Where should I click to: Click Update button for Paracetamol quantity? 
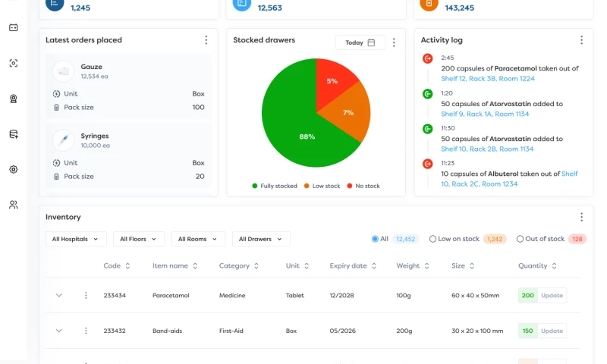click(552, 296)
